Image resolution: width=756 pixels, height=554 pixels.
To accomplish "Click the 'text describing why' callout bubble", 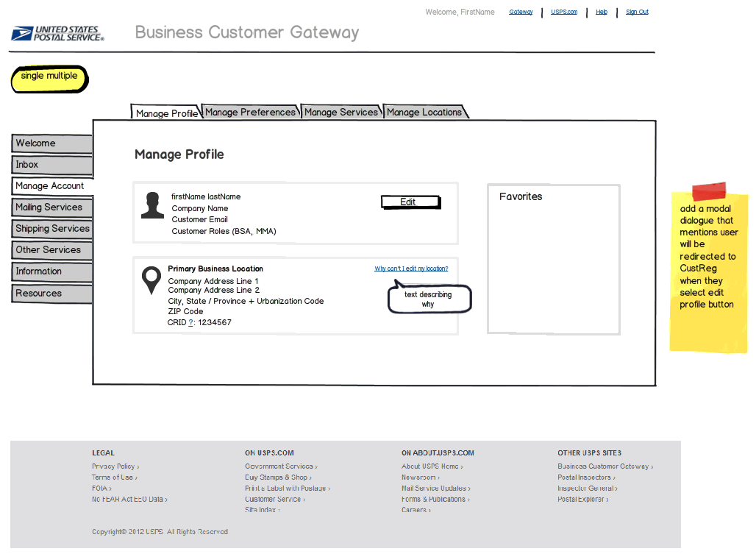I will pyautogui.click(x=429, y=299).
